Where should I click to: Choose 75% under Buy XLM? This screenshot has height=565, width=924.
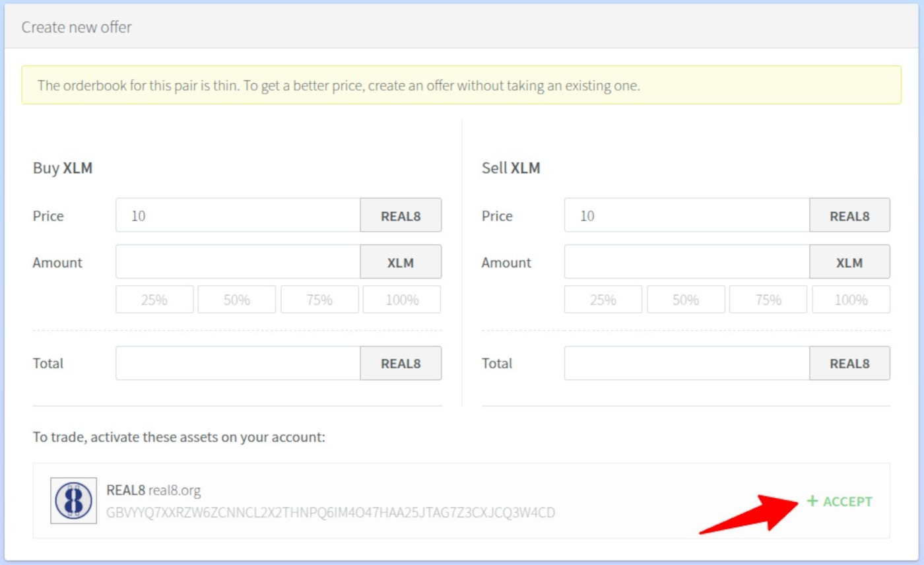tap(319, 300)
